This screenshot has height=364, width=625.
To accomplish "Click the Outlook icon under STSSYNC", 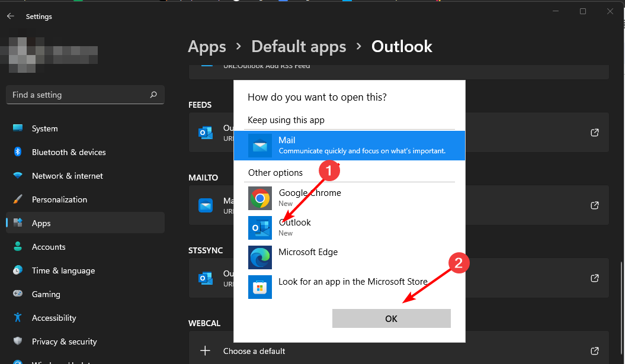I will coord(206,278).
